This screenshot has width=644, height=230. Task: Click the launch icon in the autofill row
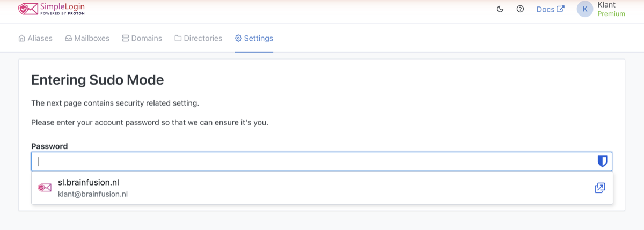599,188
